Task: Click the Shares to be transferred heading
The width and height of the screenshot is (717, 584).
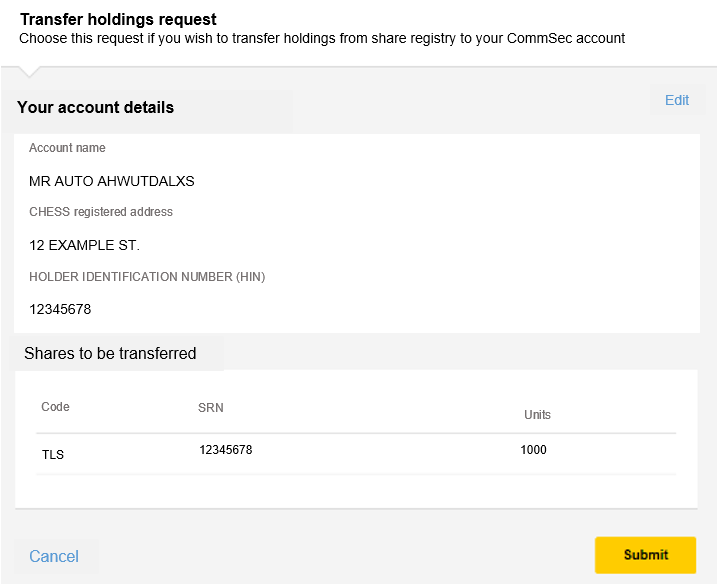Action: pos(110,353)
